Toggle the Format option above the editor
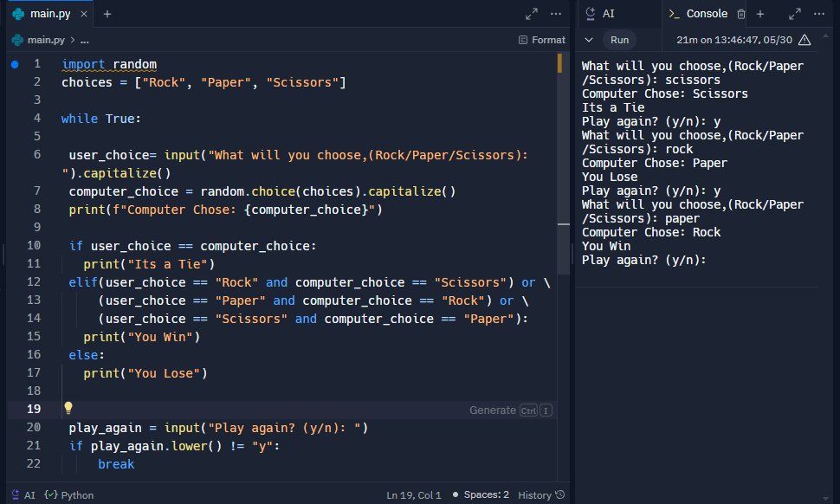This screenshot has width=840, height=504. 541,39
